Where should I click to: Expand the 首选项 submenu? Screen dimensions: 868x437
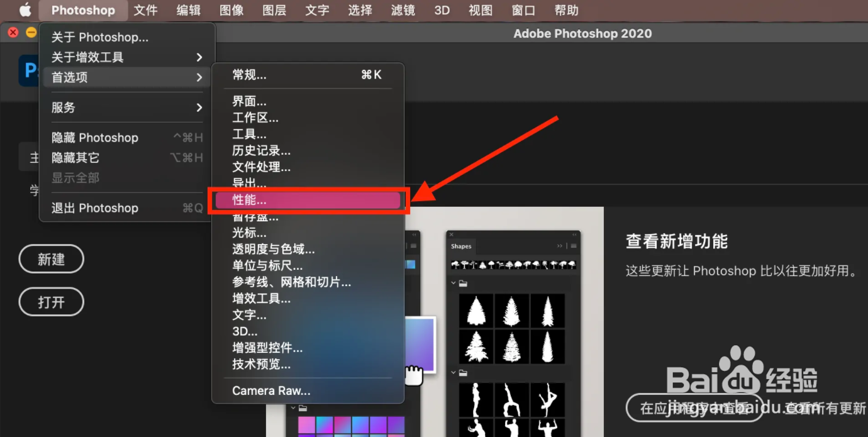127,77
